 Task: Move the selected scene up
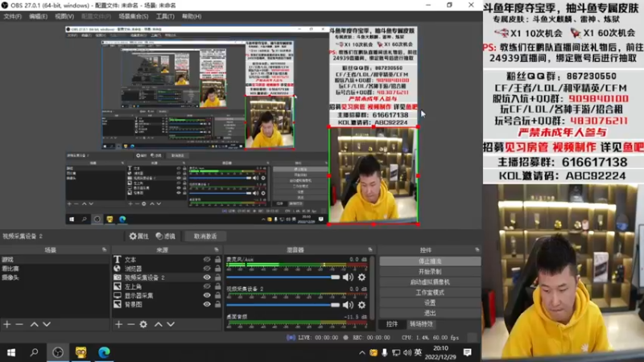pyautogui.click(x=34, y=324)
